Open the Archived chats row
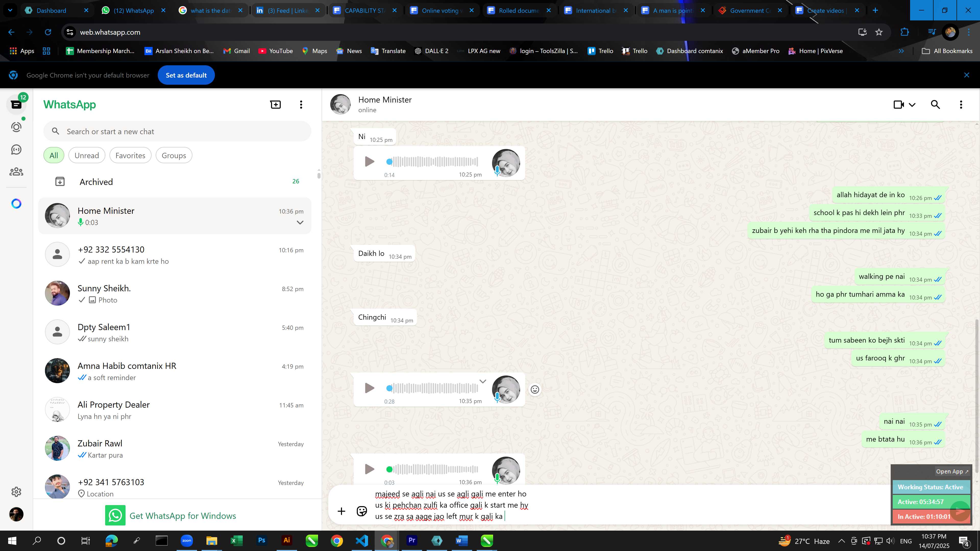Screen dimensions: 980x551 (x=175, y=182)
